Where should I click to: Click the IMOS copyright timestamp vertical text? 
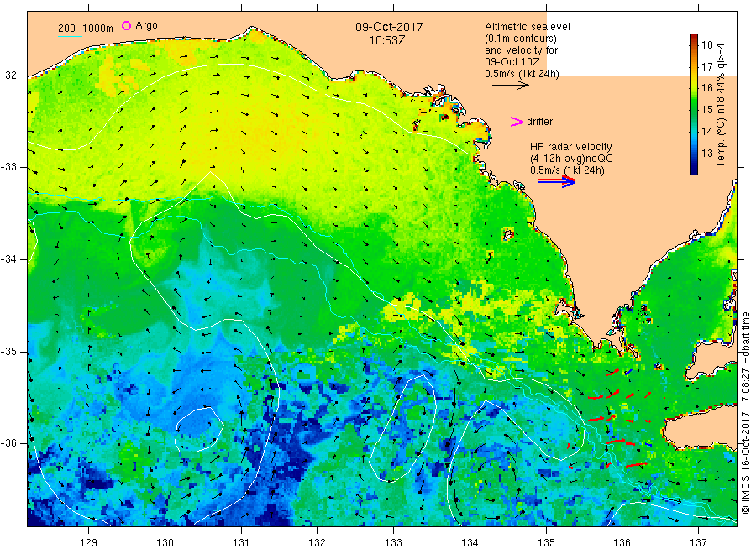click(745, 412)
